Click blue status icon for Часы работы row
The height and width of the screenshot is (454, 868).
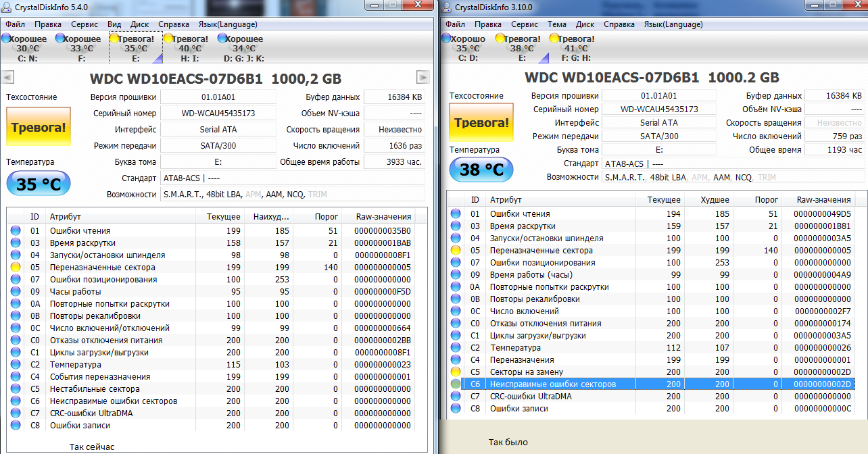point(16,291)
